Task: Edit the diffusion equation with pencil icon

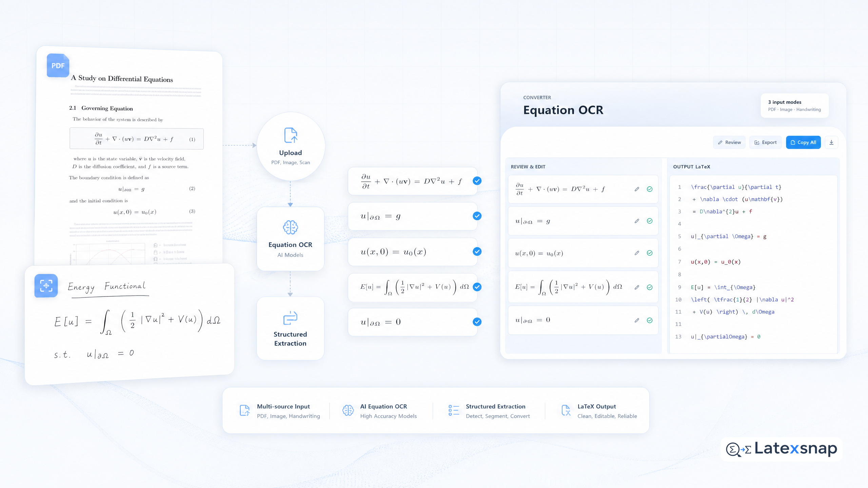Action: click(x=637, y=189)
